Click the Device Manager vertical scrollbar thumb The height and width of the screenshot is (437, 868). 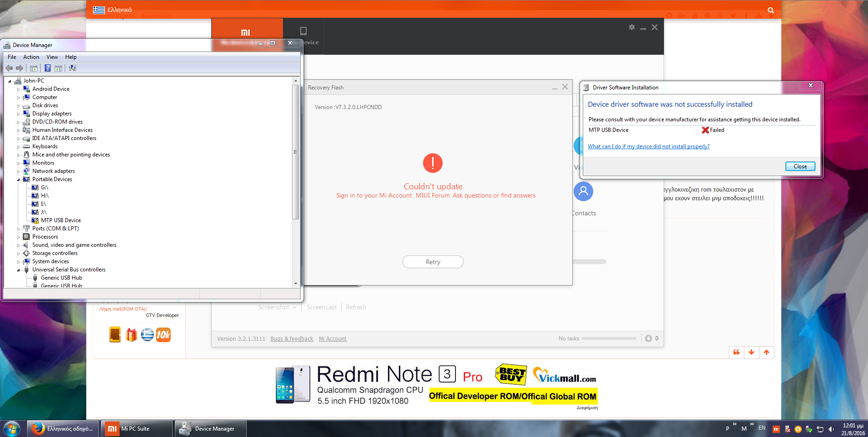pos(295,152)
